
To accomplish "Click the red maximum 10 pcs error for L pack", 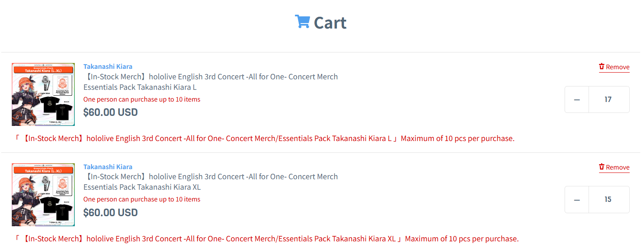I will click(x=264, y=139).
